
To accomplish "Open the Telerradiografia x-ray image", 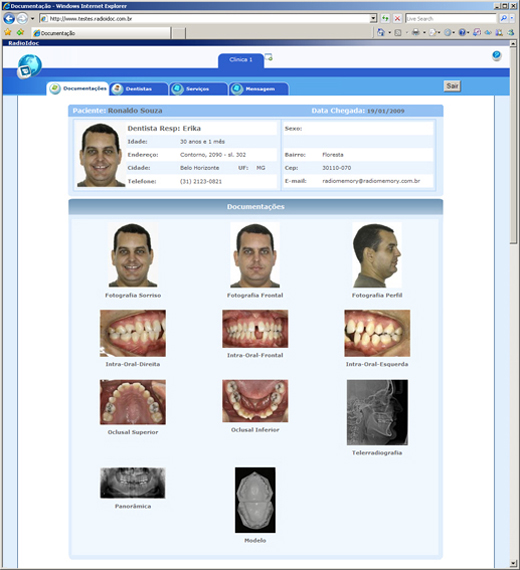I will click(x=377, y=412).
